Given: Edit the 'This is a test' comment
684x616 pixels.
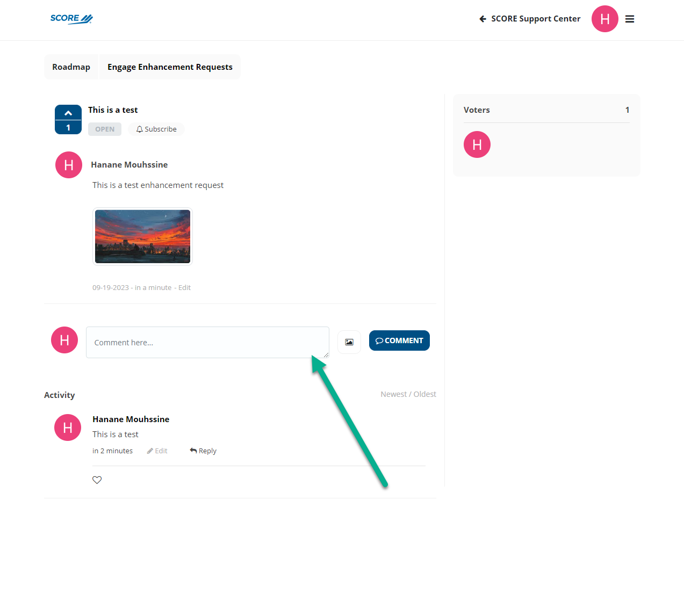Looking at the screenshot, I should [x=157, y=451].
